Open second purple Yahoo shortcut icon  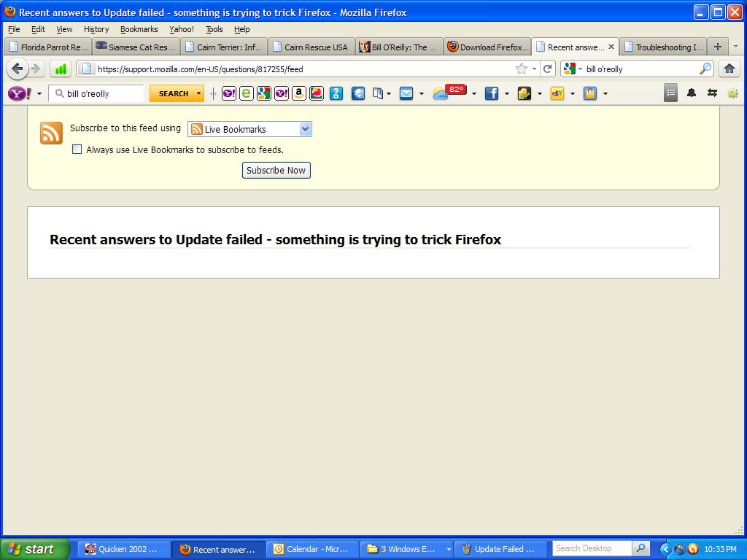point(282,94)
